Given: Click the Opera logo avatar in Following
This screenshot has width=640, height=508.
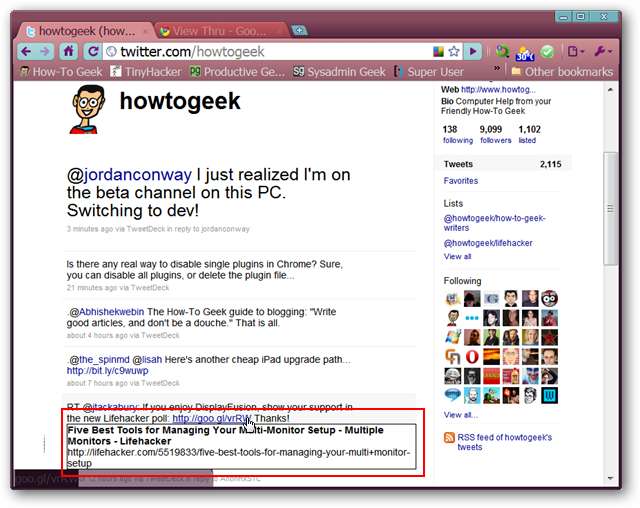Looking at the screenshot, I should [472, 357].
